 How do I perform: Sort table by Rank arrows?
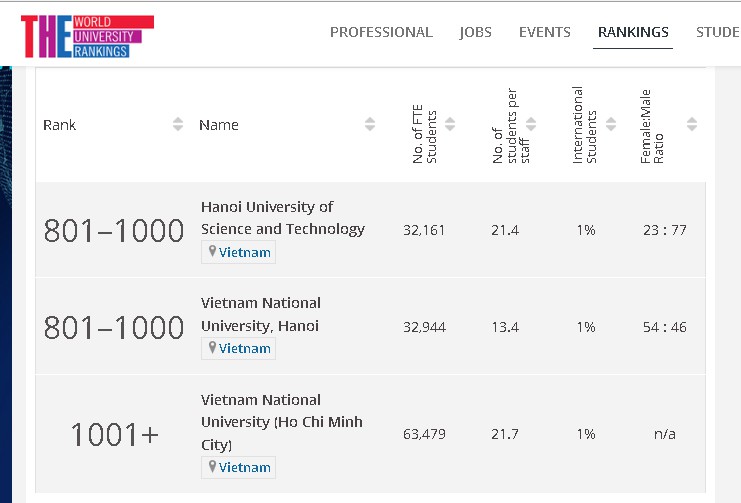coord(178,125)
